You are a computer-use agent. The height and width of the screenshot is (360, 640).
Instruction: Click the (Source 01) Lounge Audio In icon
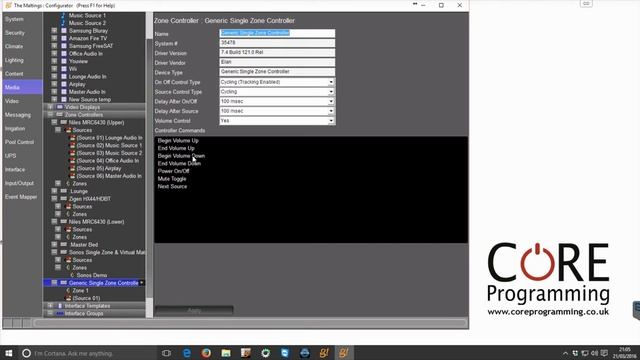click(73, 138)
